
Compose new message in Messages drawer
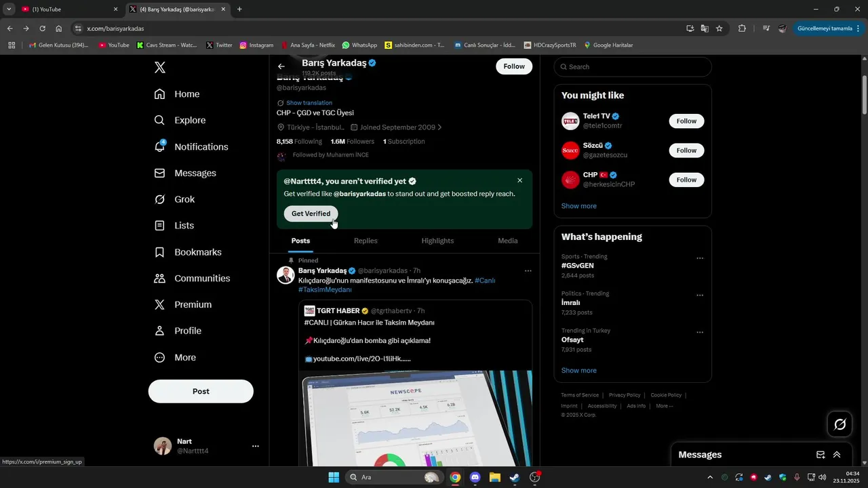[x=821, y=455]
